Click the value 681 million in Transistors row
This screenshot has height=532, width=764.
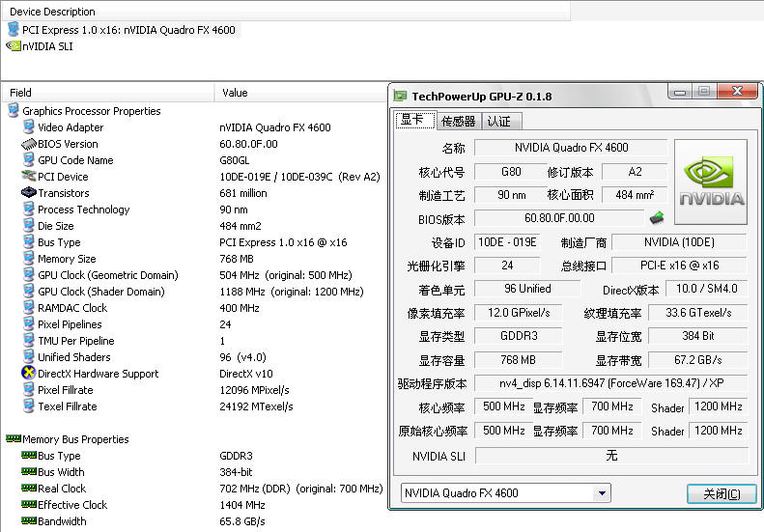[243, 193]
